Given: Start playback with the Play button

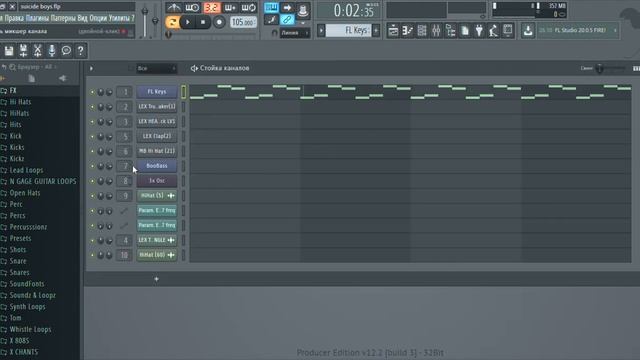Looking at the screenshot, I should [x=188, y=22].
